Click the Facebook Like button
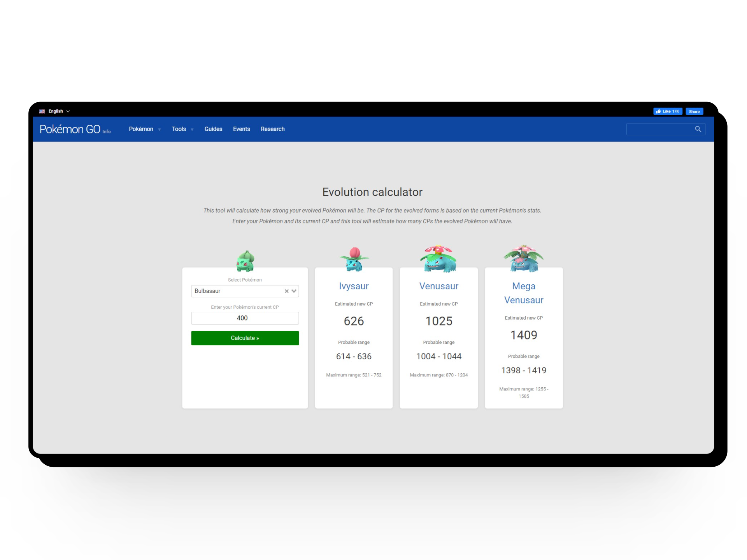The image size is (747, 560). point(668,112)
